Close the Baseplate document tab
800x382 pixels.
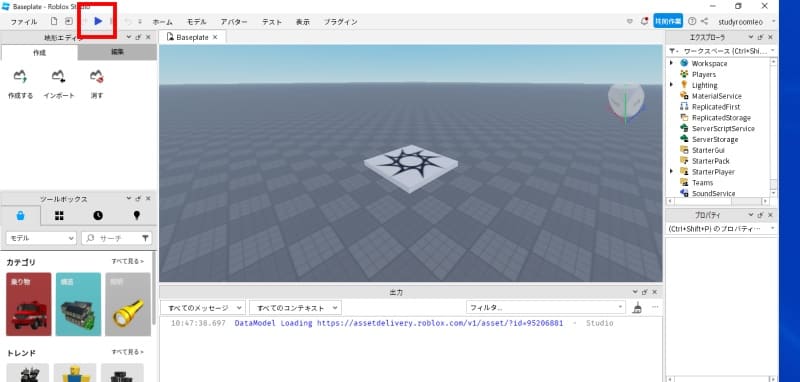(215, 37)
